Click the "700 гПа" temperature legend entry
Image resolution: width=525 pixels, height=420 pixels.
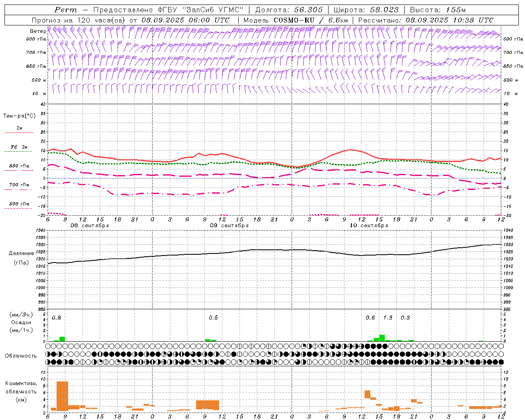coord(19,185)
